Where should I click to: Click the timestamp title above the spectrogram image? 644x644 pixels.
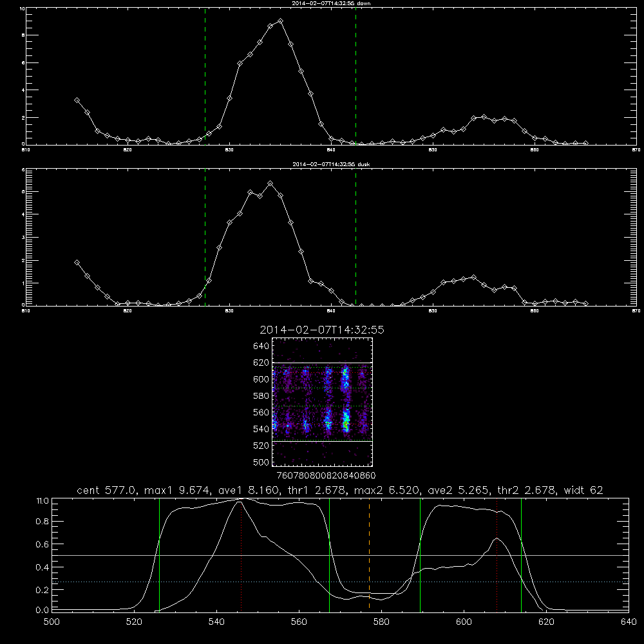point(322,330)
